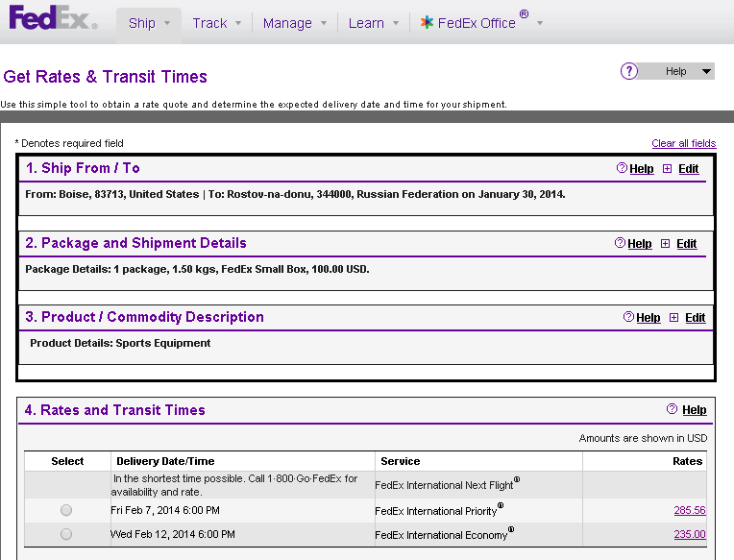Click the FedEx logo

53,18
